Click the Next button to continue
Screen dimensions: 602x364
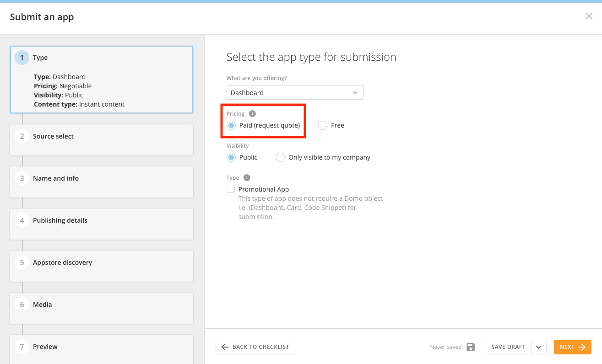pyautogui.click(x=572, y=347)
